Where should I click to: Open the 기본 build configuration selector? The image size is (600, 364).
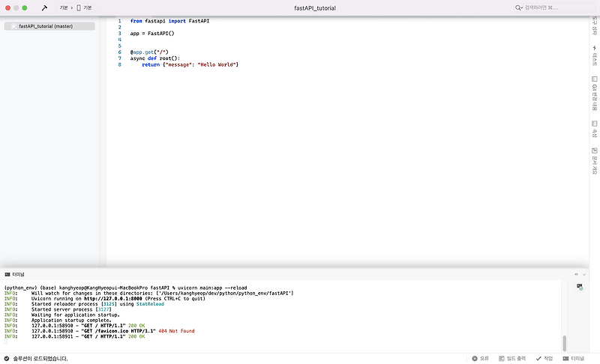tap(64, 7)
